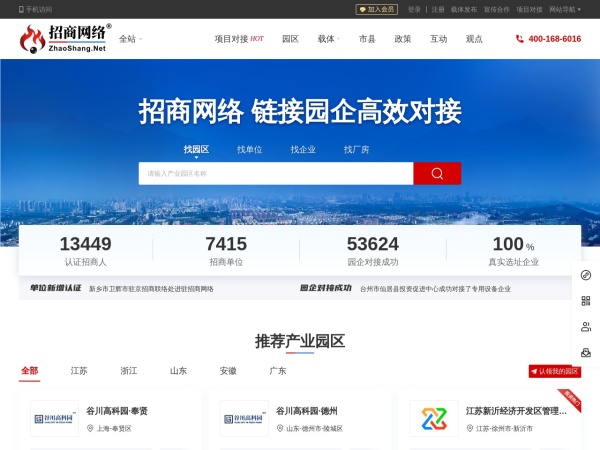Click the red search magnifier button
This screenshot has height=450, width=600.
coord(437,173)
